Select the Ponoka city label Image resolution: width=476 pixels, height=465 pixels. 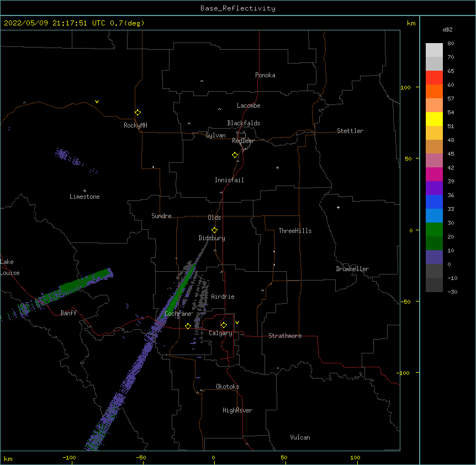click(x=265, y=75)
